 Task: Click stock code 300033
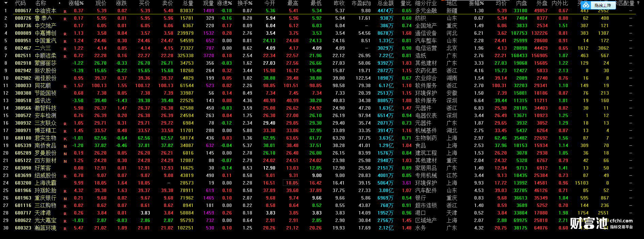23,85
